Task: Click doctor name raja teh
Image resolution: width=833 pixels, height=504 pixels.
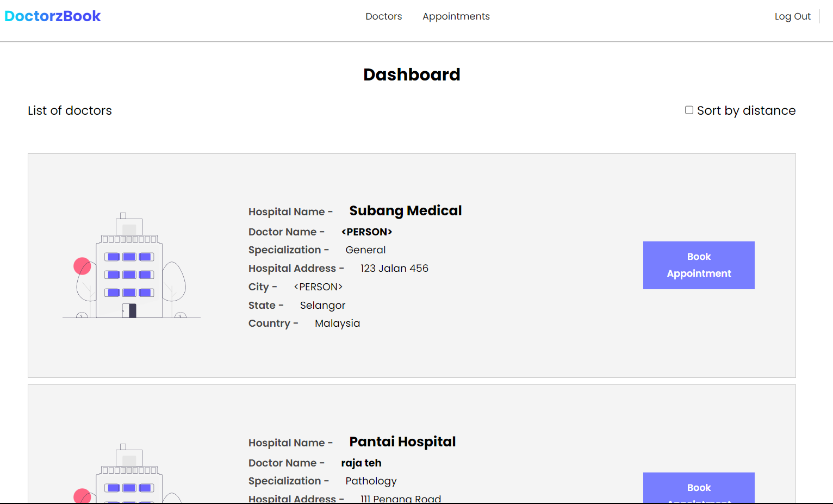Action: coord(361,463)
